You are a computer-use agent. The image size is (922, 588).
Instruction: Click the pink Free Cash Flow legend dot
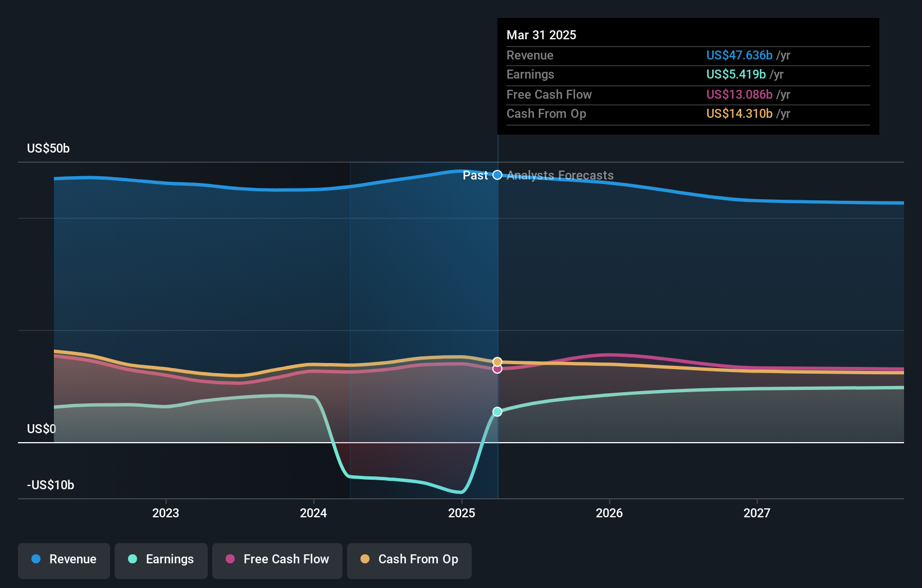230,559
